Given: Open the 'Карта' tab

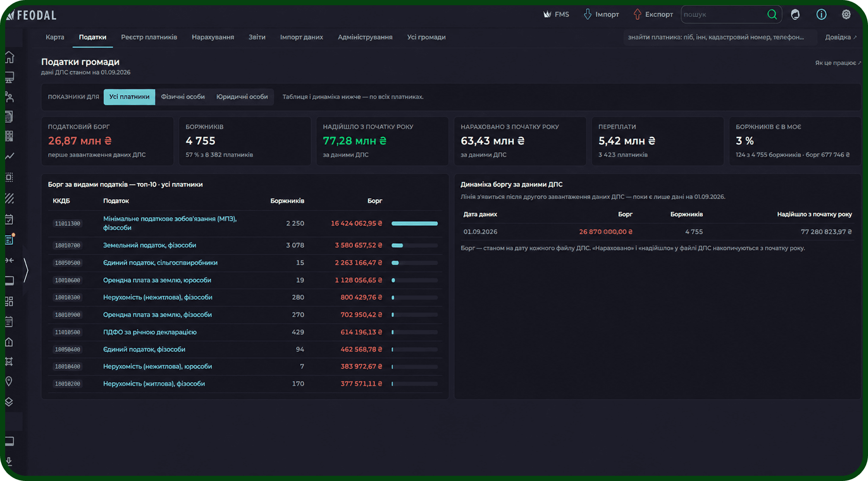Looking at the screenshot, I should pos(55,37).
